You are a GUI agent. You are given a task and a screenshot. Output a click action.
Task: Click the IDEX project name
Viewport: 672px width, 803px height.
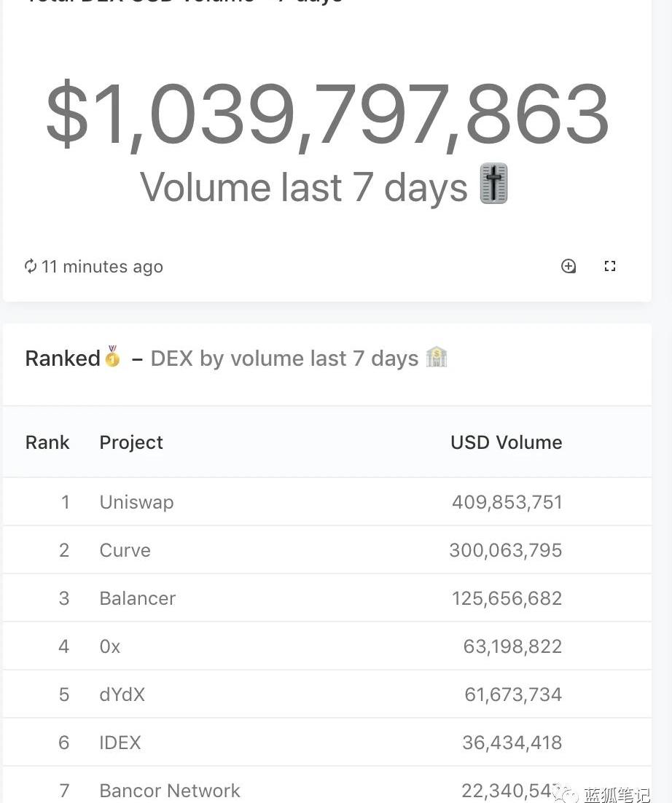pos(120,743)
